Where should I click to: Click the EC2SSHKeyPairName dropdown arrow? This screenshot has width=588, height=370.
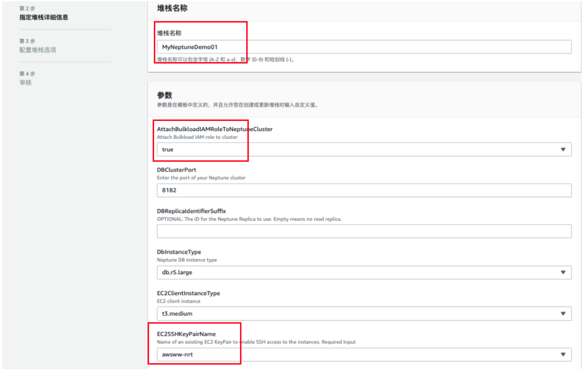pos(563,355)
